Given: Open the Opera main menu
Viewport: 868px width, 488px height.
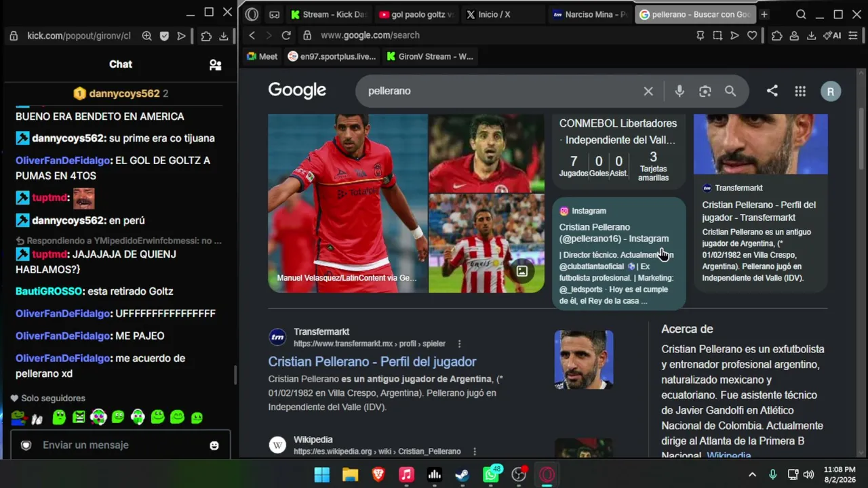Looking at the screenshot, I should click(x=252, y=14).
